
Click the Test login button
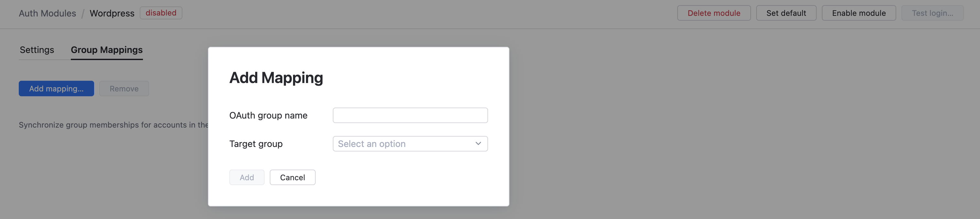(932, 13)
